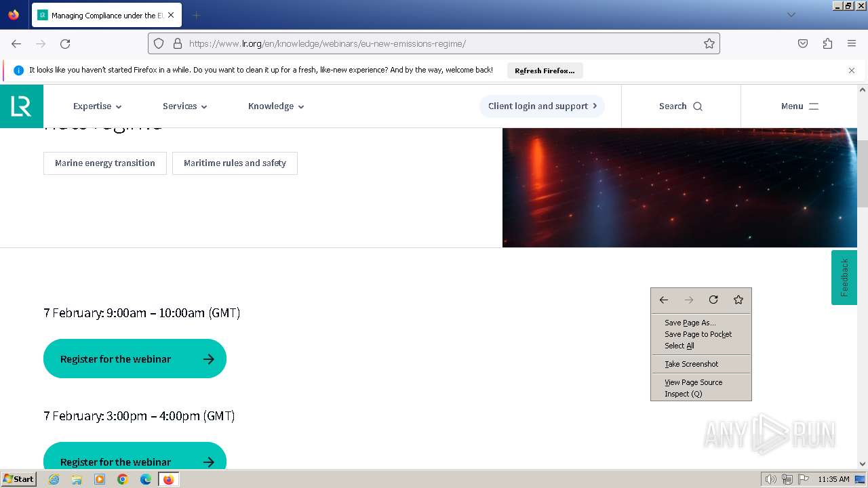868x488 pixels.
Task: Click the Search button in site header
Action: 681,106
